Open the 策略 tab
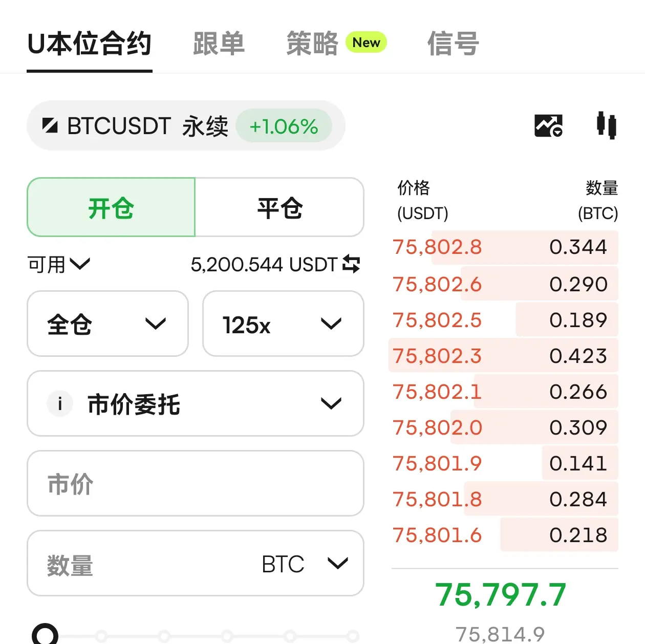 [x=312, y=44]
